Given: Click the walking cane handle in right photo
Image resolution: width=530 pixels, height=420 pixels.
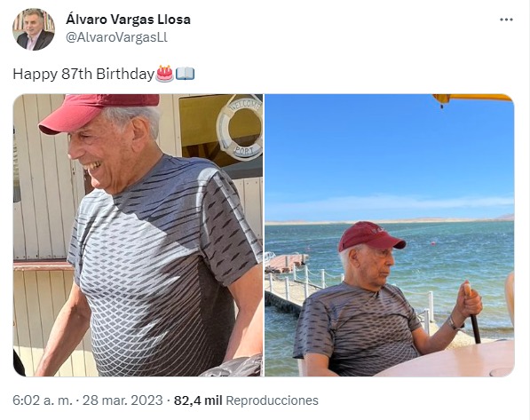Looking at the screenshot, I should coord(468,290).
